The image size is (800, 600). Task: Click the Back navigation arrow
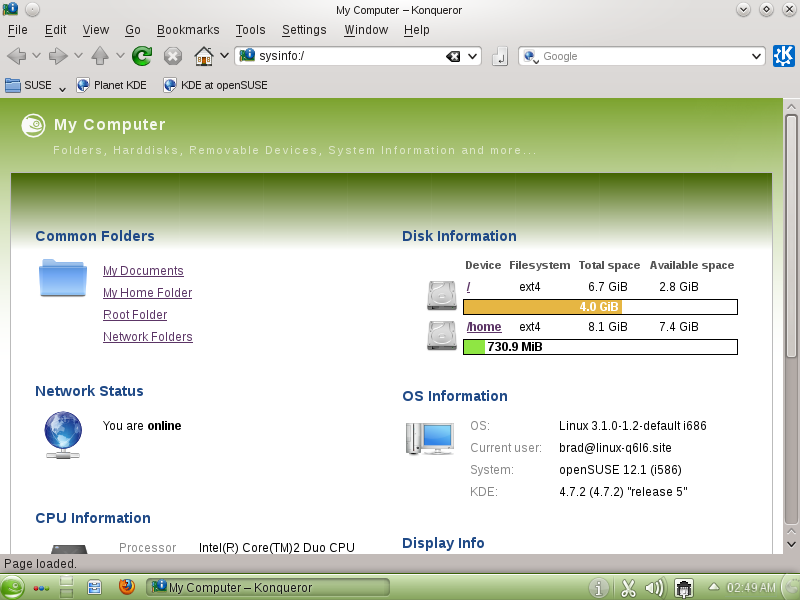(17, 56)
